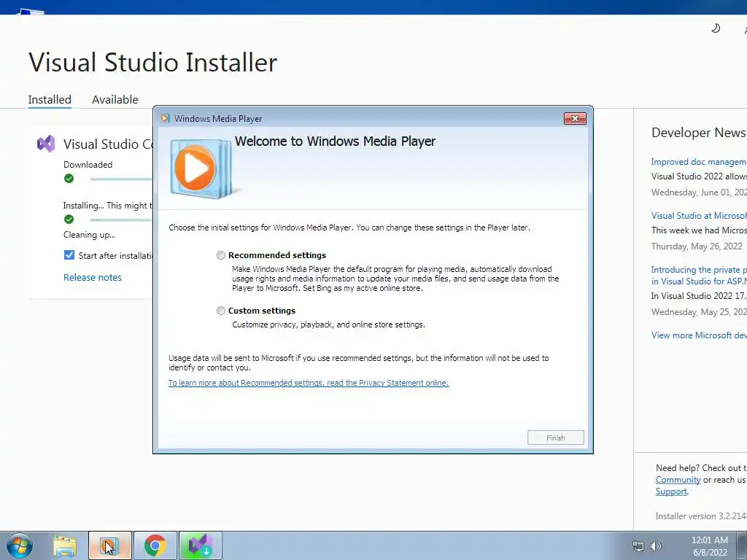Select the Recommended settings radio button

pos(221,255)
